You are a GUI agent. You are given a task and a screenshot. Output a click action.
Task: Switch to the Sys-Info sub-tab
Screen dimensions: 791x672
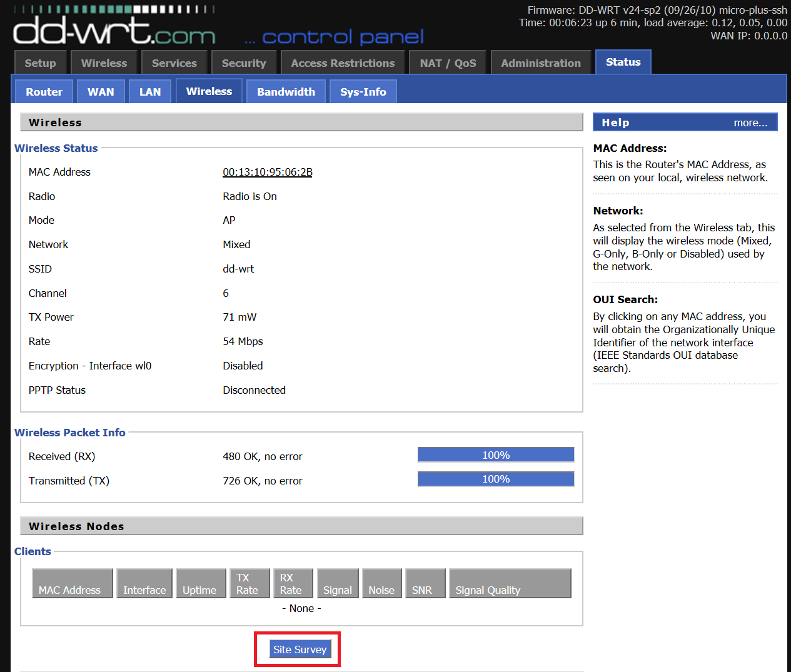(x=363, y=91)
